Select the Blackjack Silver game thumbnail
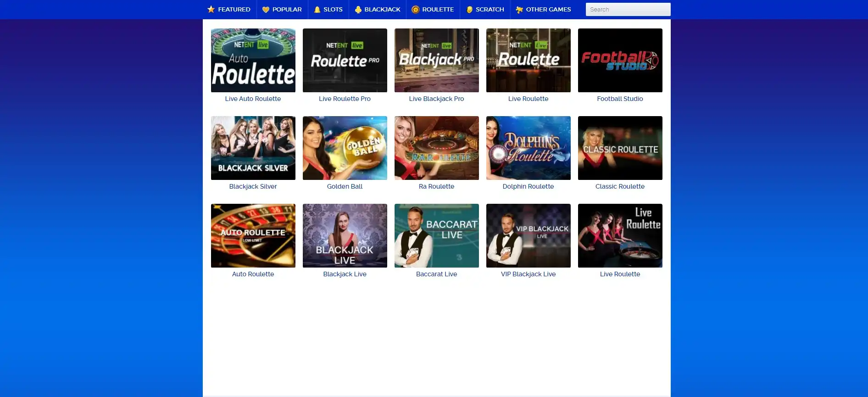Screen dimensions: 868x397 (x=253, y=148)
